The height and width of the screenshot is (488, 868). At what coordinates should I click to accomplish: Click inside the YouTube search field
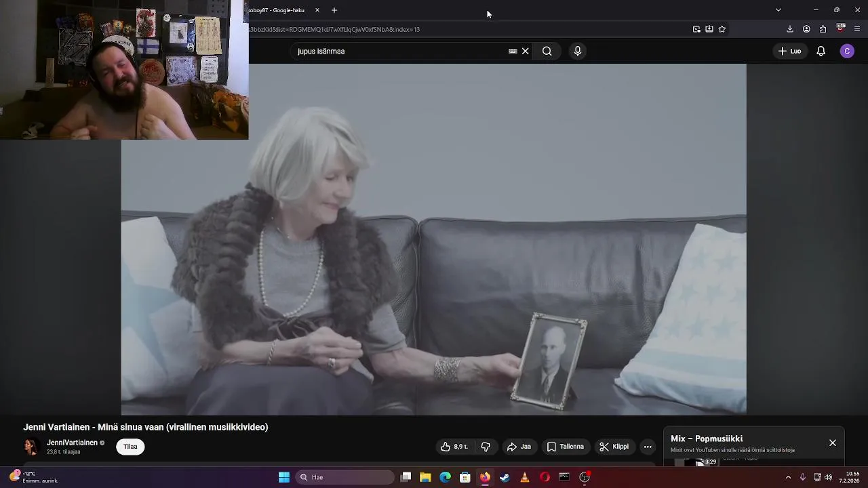coord(400,51)
